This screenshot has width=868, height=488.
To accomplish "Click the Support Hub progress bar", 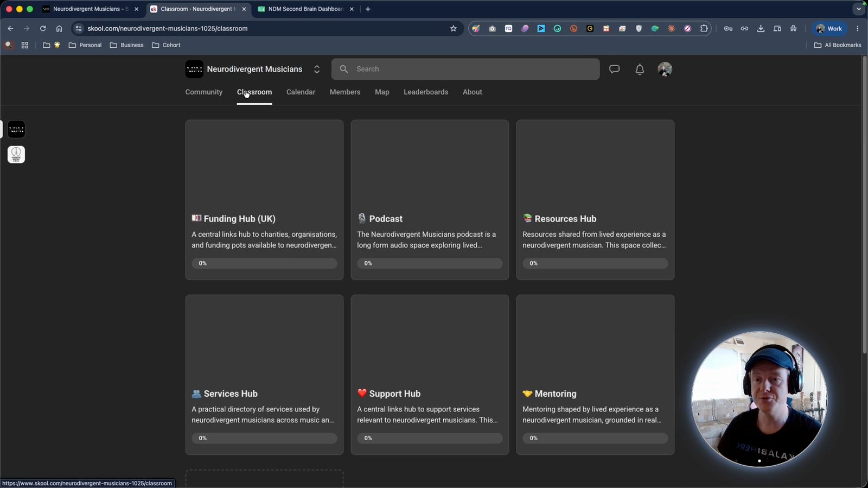I will (430, 438).
